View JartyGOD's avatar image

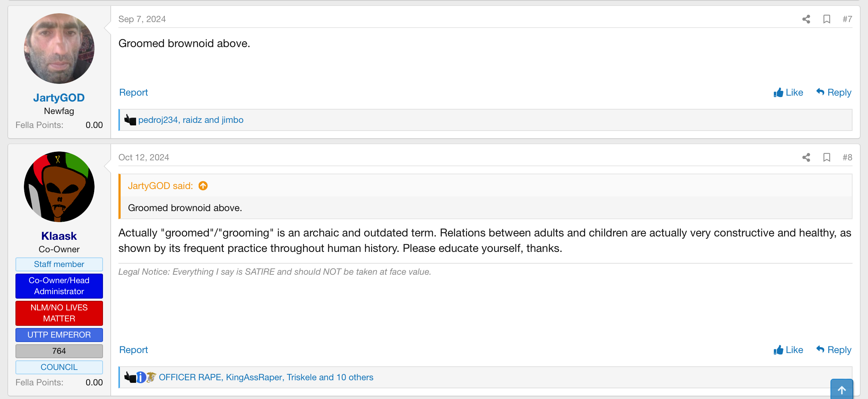(59, 49)
